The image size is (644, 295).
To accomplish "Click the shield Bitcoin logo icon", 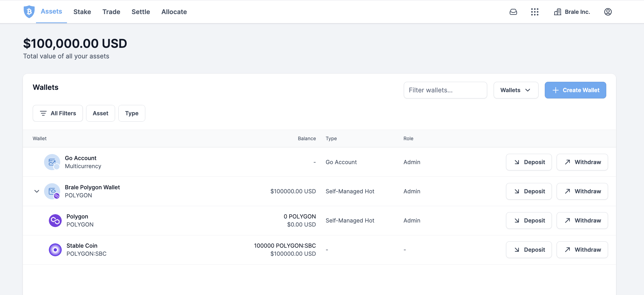I will click(29, 12).
